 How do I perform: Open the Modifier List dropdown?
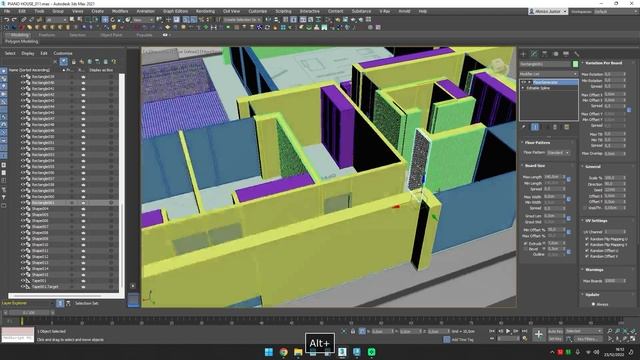(x=549, y=74)
